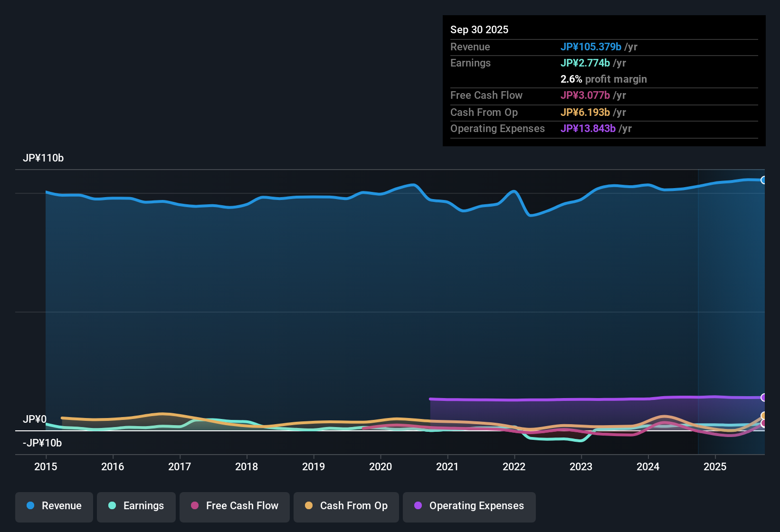
Task: Select the blue Revenue legend dot icon
Action: 30,506
